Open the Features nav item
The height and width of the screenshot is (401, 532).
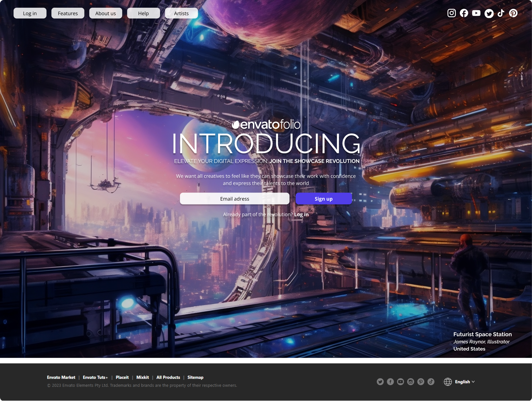[68, 13]
